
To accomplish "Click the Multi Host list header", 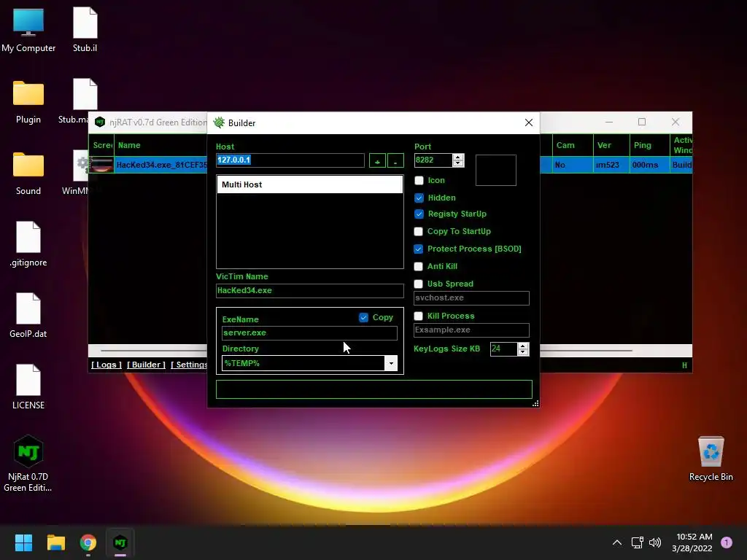I will coord(309,184).
